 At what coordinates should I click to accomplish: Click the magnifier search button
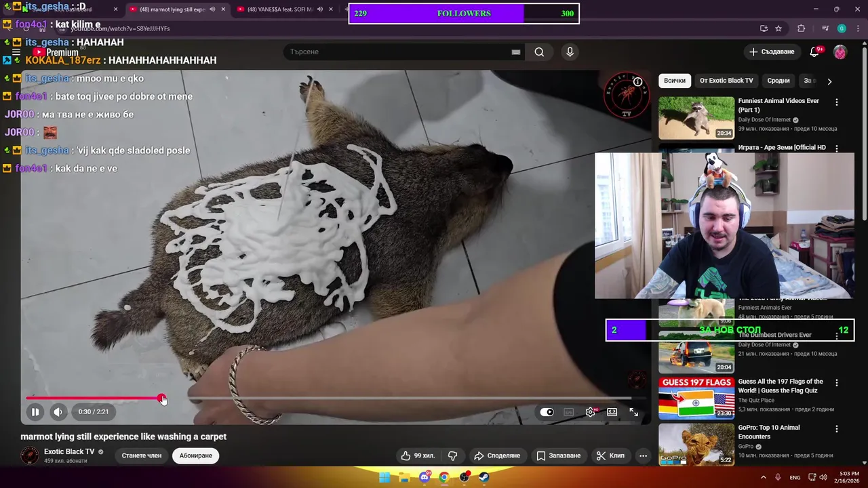point(539,52)
